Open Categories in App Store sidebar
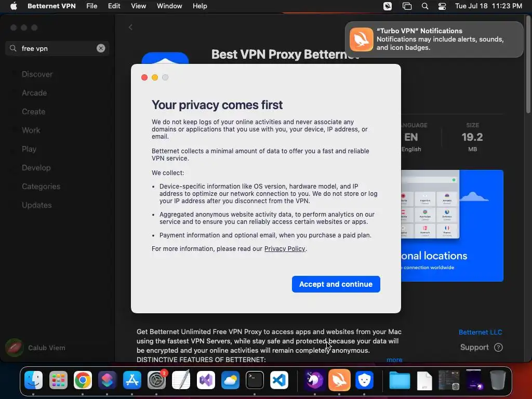The image size is (532, 399). (41, 187)
